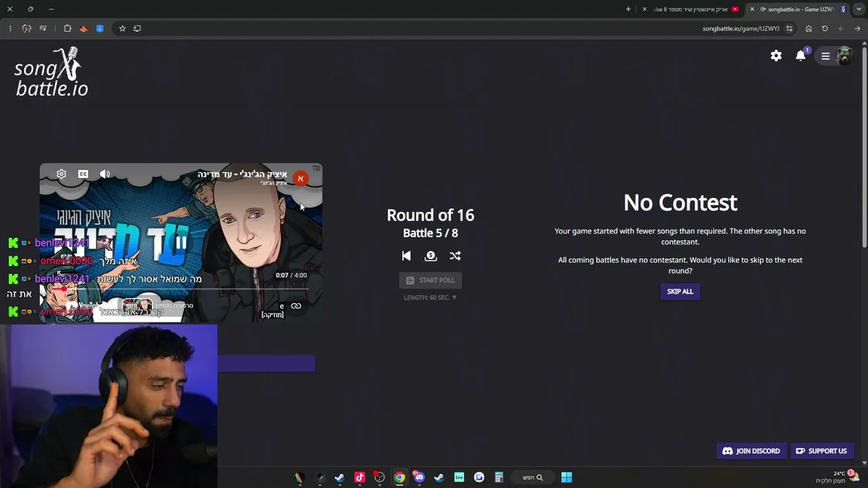Expand the poll length dropdown
This screenshot has height=488, width=868.
point(431,298)
